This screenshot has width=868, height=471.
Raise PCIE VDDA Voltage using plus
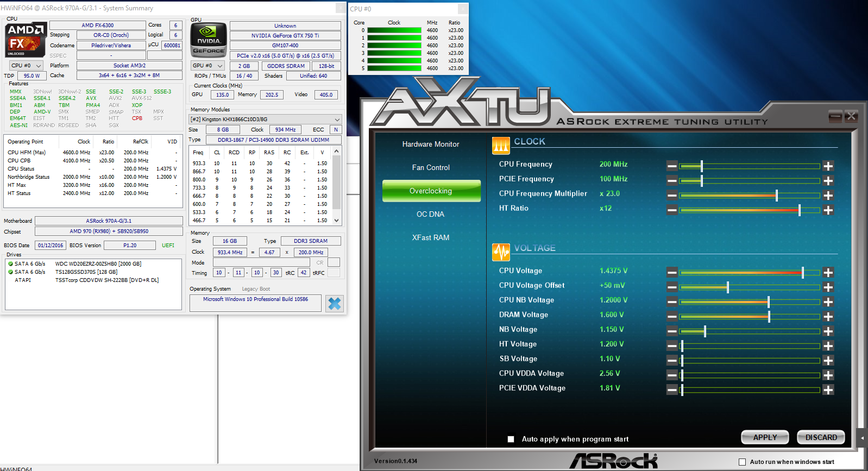pyautogui.click(x=828, y=390)
